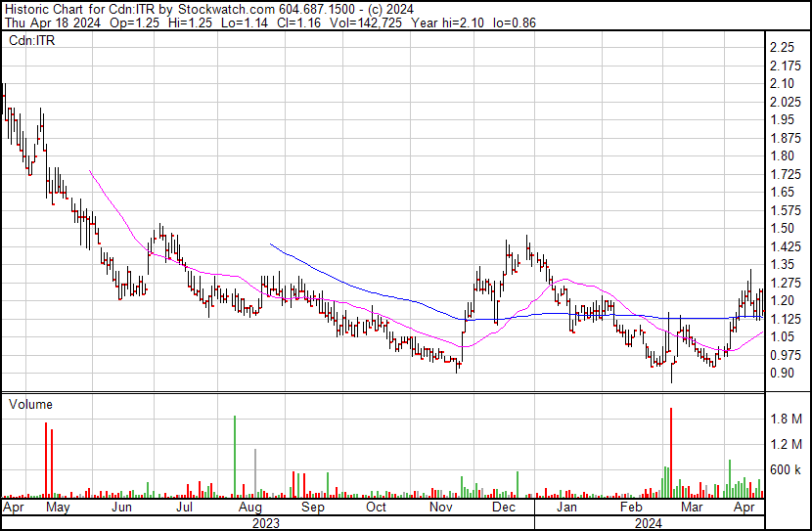Select the tallest red volume bar in February

[x=671, y=452]
